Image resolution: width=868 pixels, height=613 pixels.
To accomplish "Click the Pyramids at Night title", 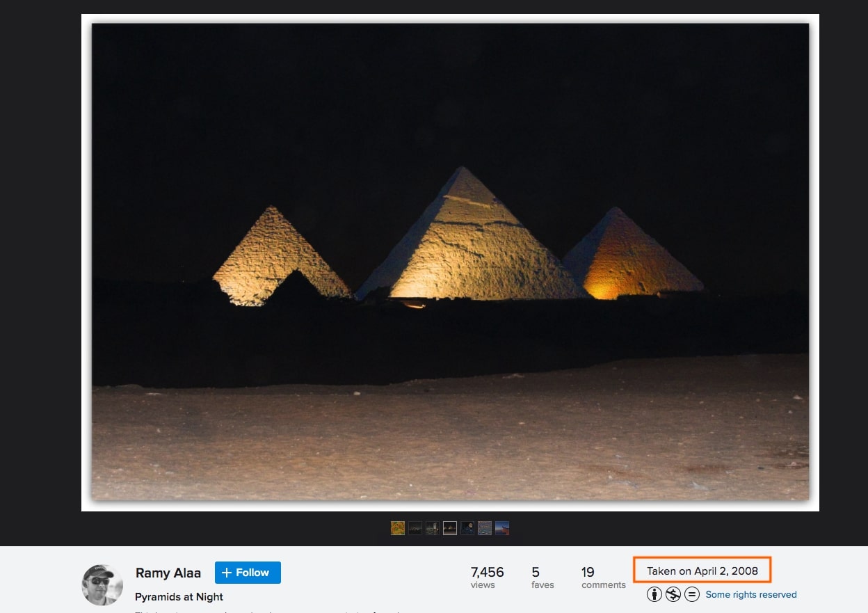I will [179, 597].
